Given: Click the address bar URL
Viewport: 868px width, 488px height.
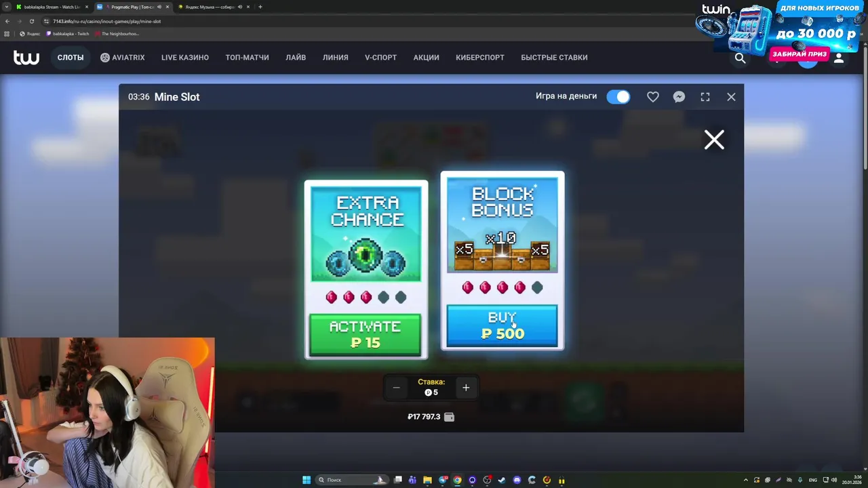Looking at the screenshot, I should tap(106, 21).
